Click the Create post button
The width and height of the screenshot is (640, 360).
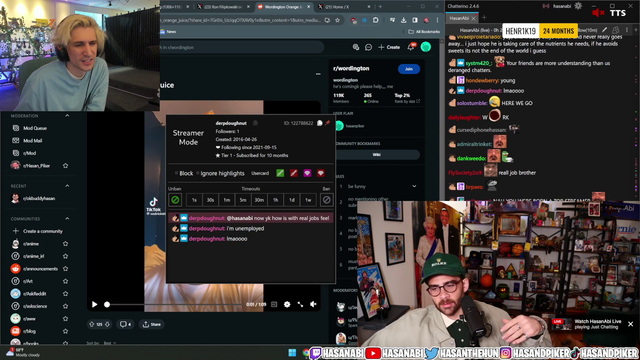pyautogui.click(x=389, y=47)
